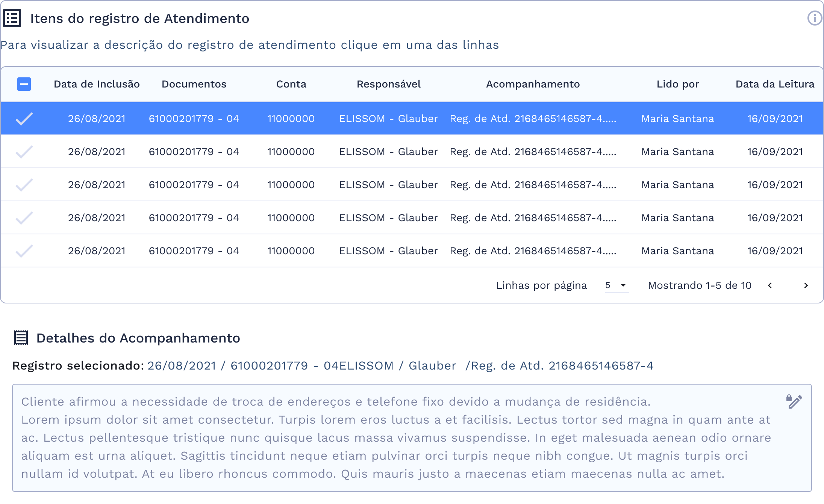
Task: Click the Acompanhamento column header
Action: point(533,84)
